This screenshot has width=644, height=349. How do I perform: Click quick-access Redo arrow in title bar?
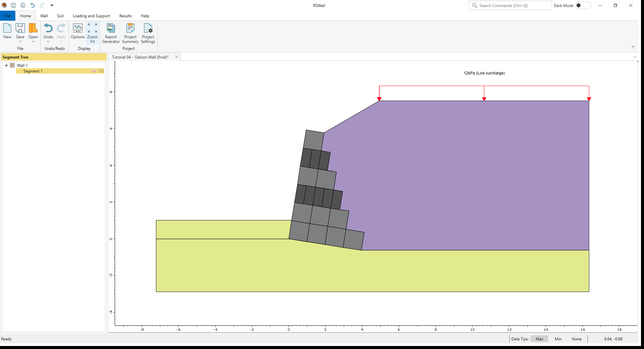(x=42, y=5)
